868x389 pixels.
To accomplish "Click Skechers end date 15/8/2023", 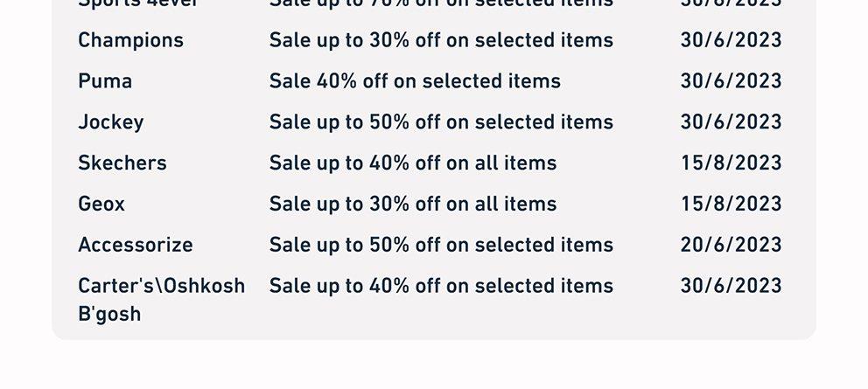I will [x=731, y=163].
